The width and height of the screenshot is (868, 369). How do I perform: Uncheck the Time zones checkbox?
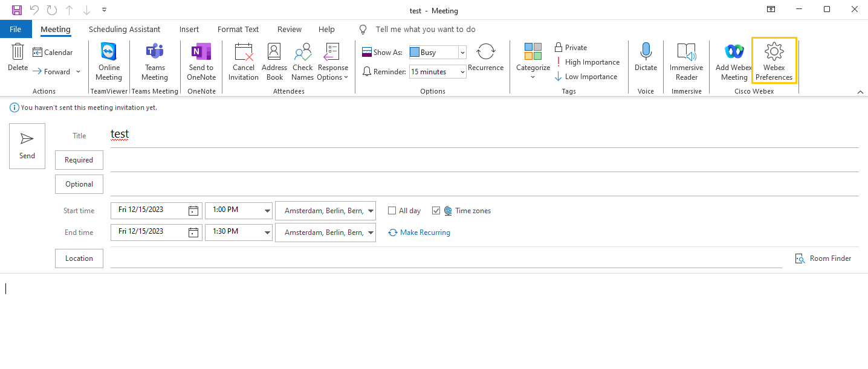tap(436, 211)
